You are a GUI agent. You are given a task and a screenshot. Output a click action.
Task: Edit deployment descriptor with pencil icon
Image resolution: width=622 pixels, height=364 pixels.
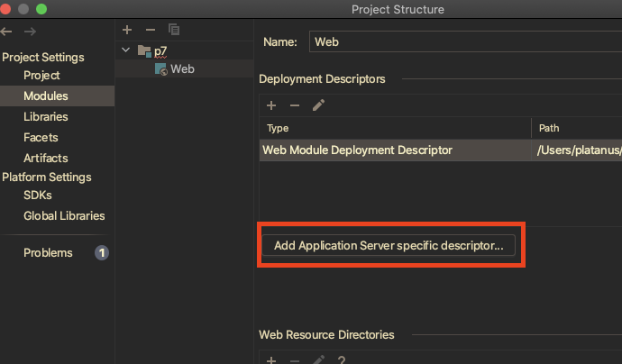pos(317,105)
